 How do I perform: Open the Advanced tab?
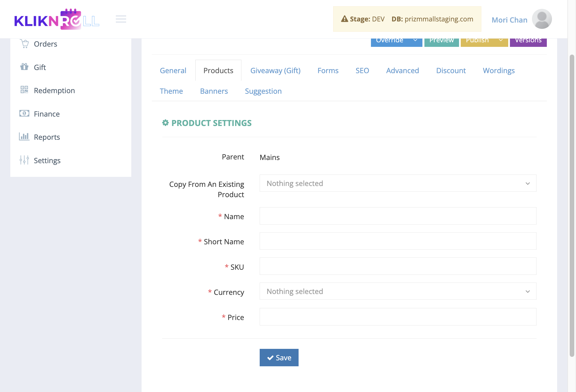402,70
